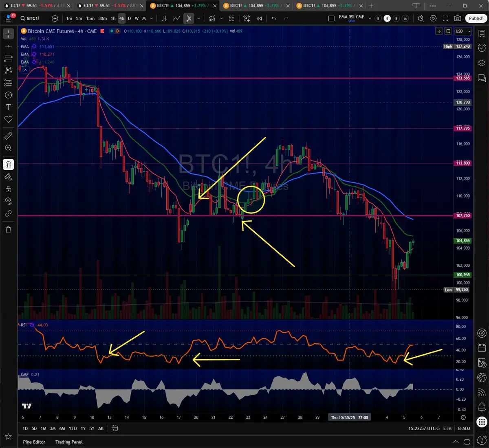This screenshot has width=489, height=448.
Task: Select the ruler measure tool
Action: (8, 136)
